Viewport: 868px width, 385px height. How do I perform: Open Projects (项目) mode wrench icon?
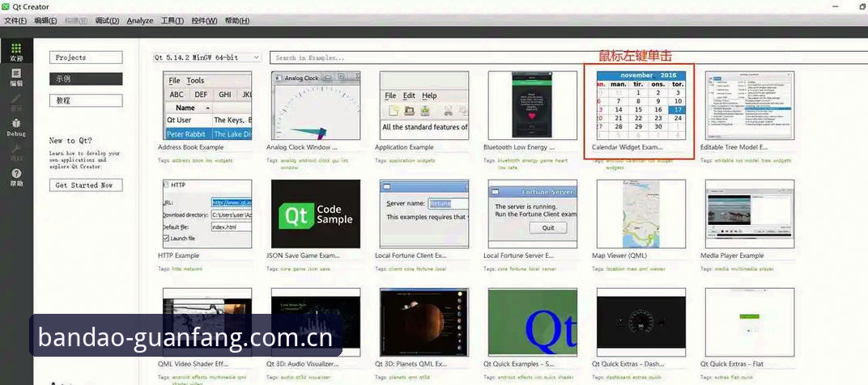click(x=16, y=152)
